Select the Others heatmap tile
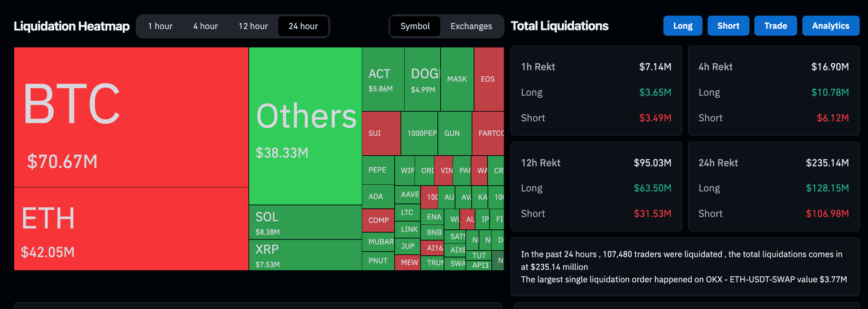The image size is (868, 309). click(305, 125)
